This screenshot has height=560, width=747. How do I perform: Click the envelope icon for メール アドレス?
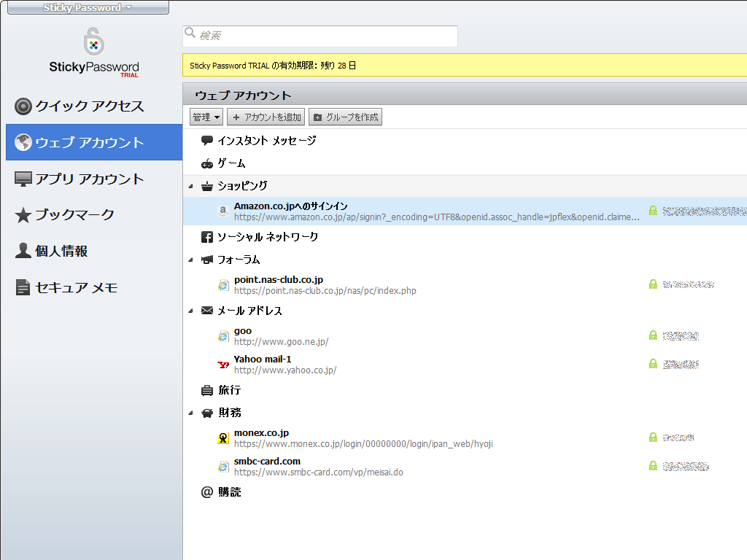pos(206,311)
